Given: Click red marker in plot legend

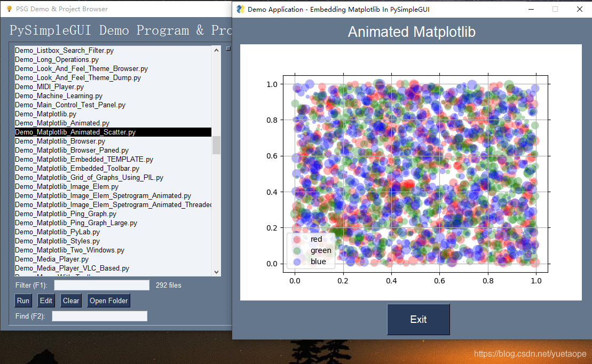Looking at the screenshot, I should click(x=297, y=240).
